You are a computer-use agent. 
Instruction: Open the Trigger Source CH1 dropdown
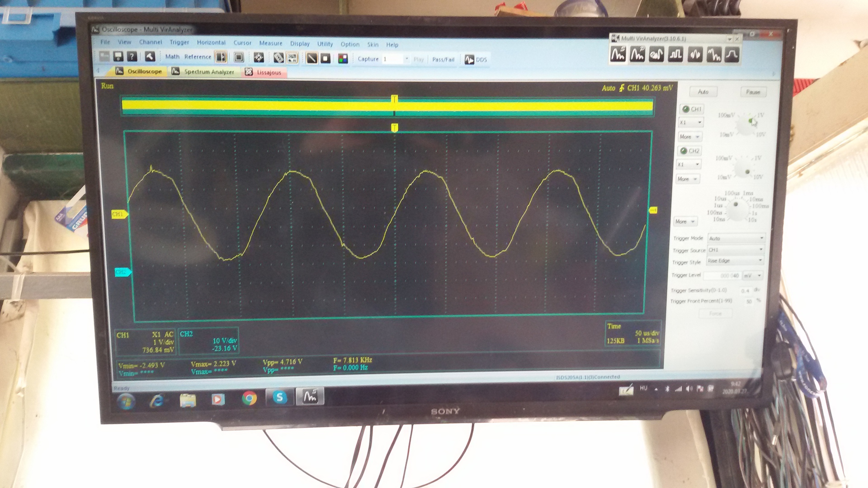coord(736,249)
